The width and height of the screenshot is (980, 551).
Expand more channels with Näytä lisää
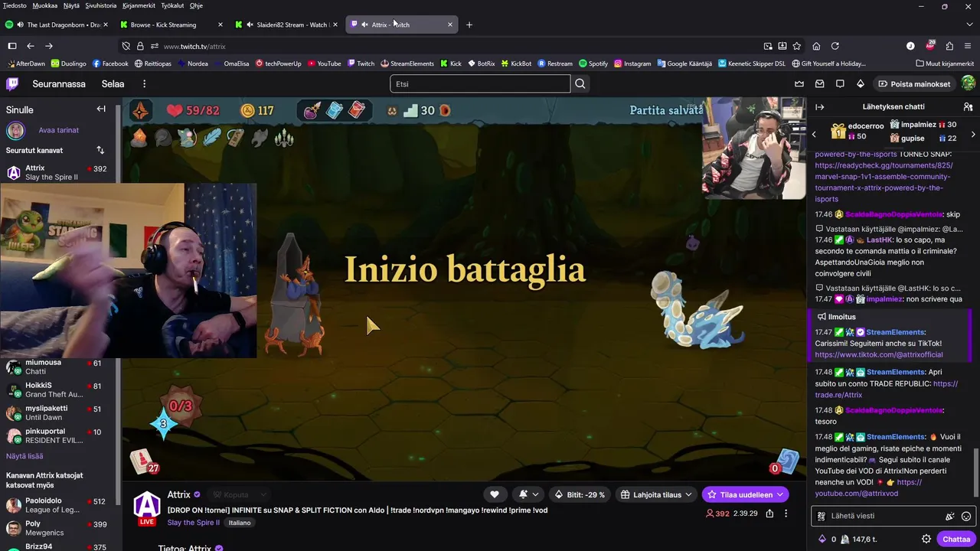24,456
